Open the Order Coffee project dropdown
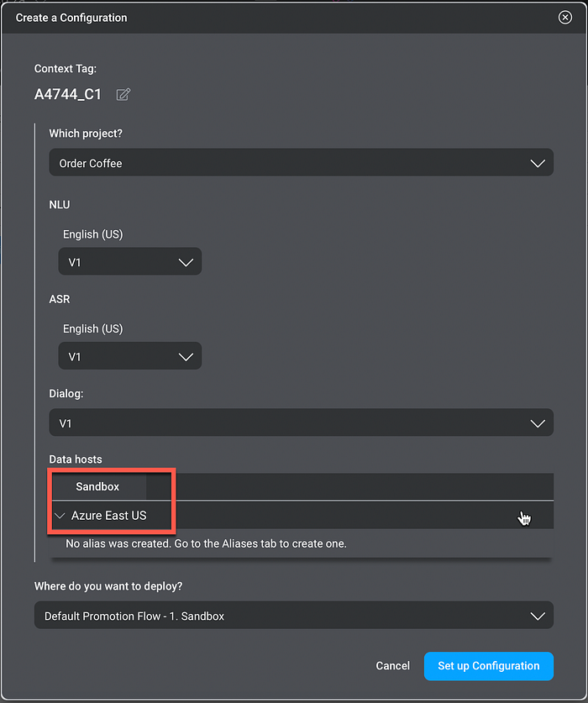This screenshot has width=588, height=703. point(301,162)
